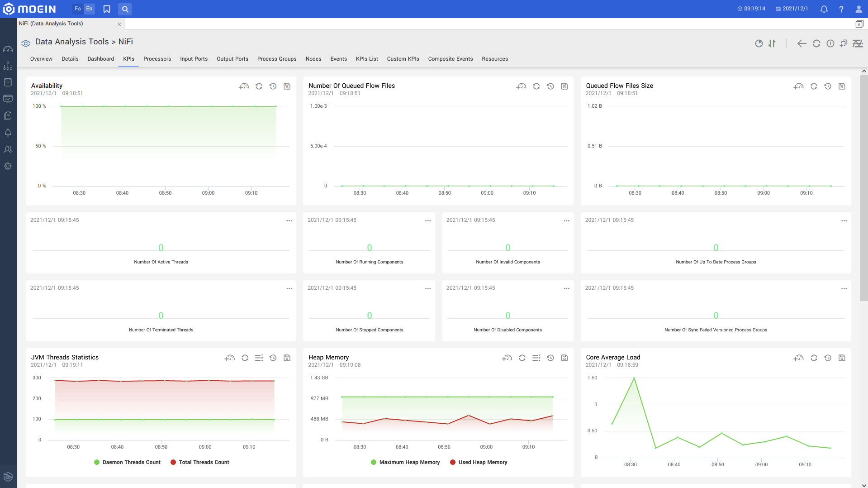The height and width of the screenshot is (488, 868).
Task: Open history for Core Average Load chart
Action: click(828, 358)
